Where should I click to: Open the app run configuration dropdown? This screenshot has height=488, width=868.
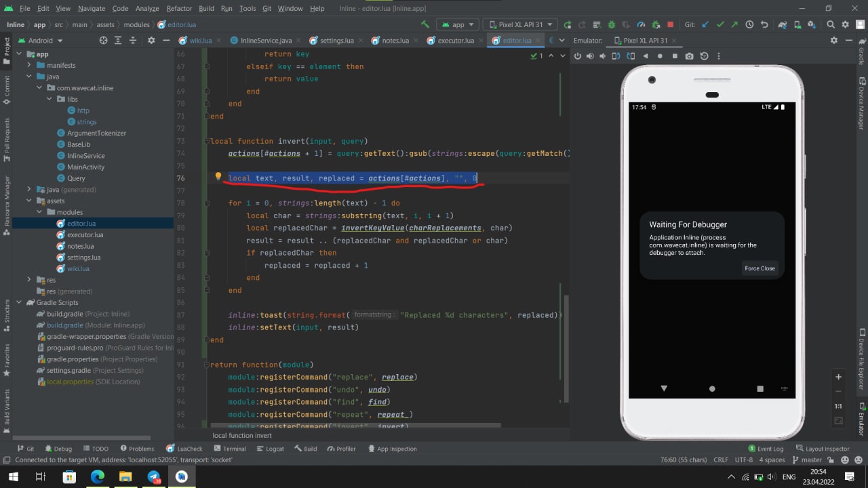click(x=457, y=24)
